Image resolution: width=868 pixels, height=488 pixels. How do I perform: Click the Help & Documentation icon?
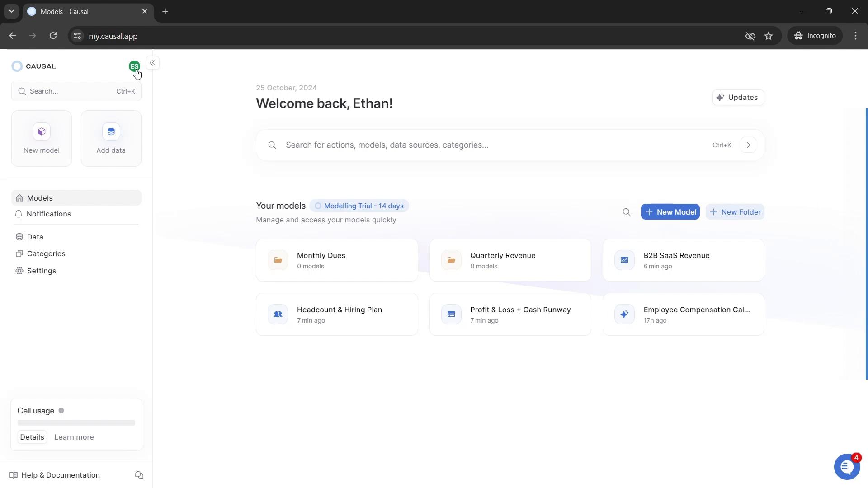pos(13,475)
